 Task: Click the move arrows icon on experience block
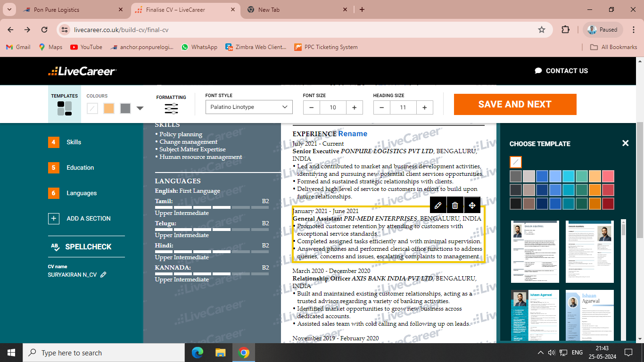(472, 205)
